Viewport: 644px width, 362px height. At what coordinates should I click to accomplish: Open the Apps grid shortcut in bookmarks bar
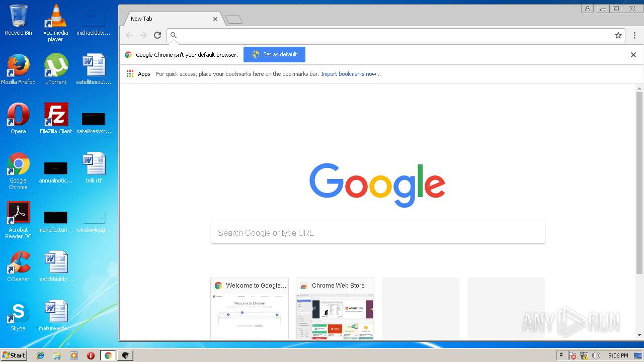coord(138,74)
